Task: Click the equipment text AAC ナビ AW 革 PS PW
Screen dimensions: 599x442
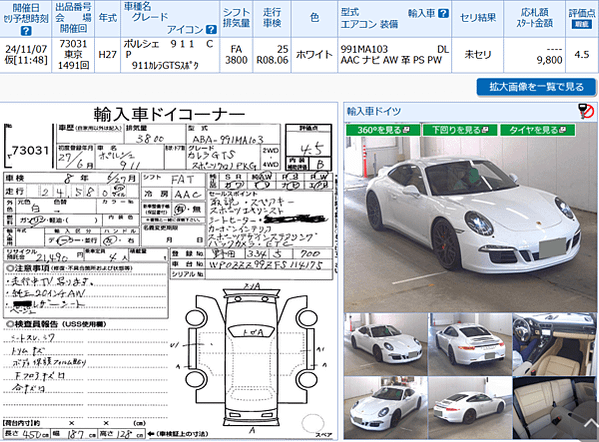Action: pos(391,60)
